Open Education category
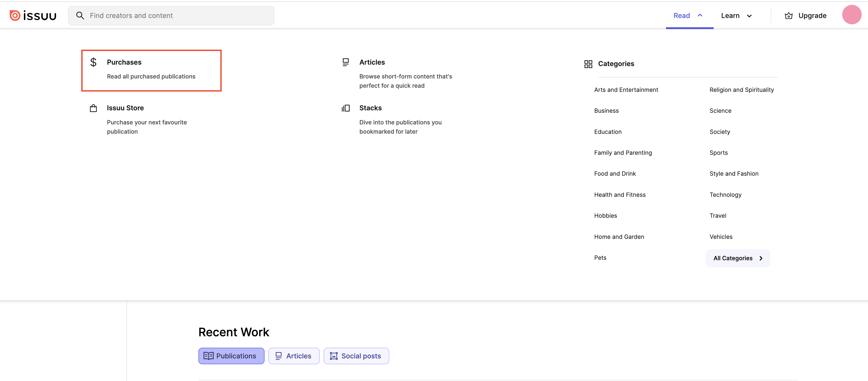Screen dimensions: 868x381 point(608,132)
